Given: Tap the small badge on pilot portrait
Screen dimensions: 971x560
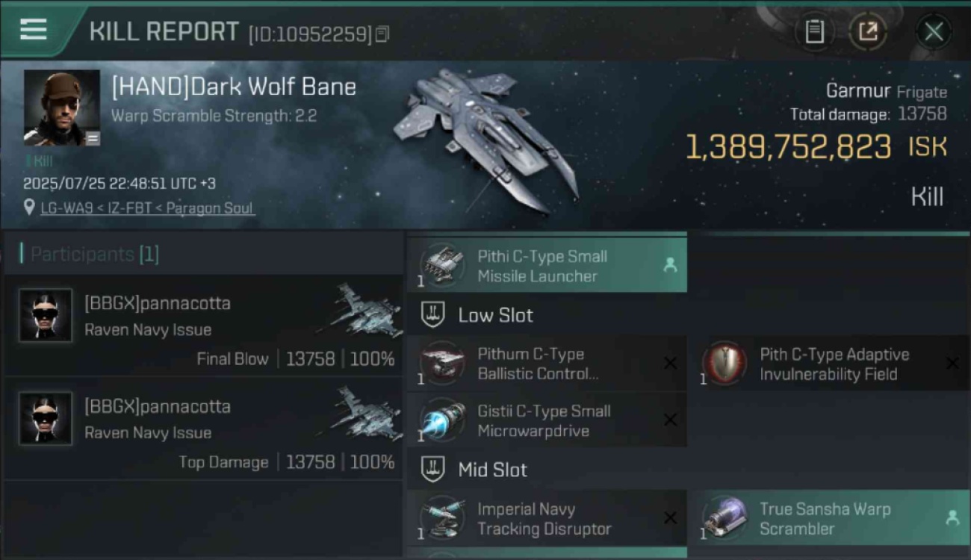Looking at the screenshot, I should (x=92, y=137).
